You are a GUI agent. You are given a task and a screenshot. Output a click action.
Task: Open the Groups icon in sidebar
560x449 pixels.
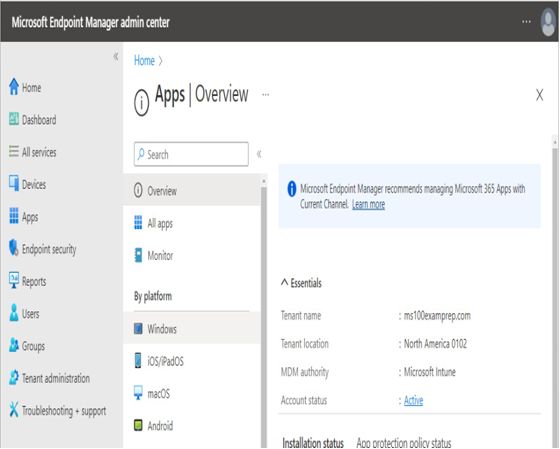point(14,345)
